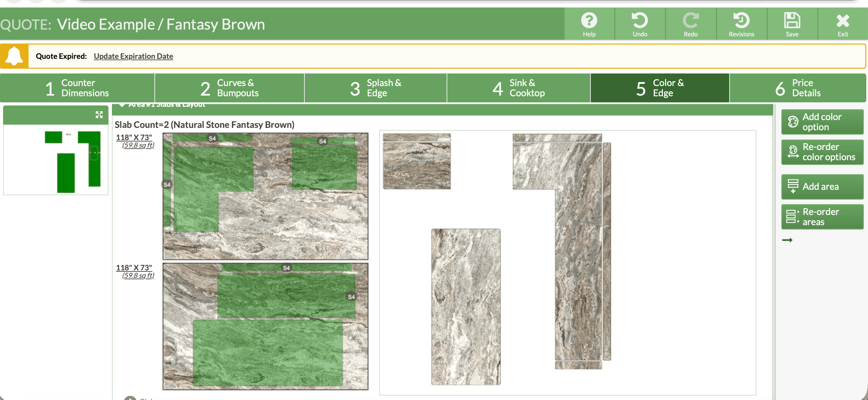Select Color & Edge step
The height and width of the screenshot is (400, 868).
tap(660, 88)
